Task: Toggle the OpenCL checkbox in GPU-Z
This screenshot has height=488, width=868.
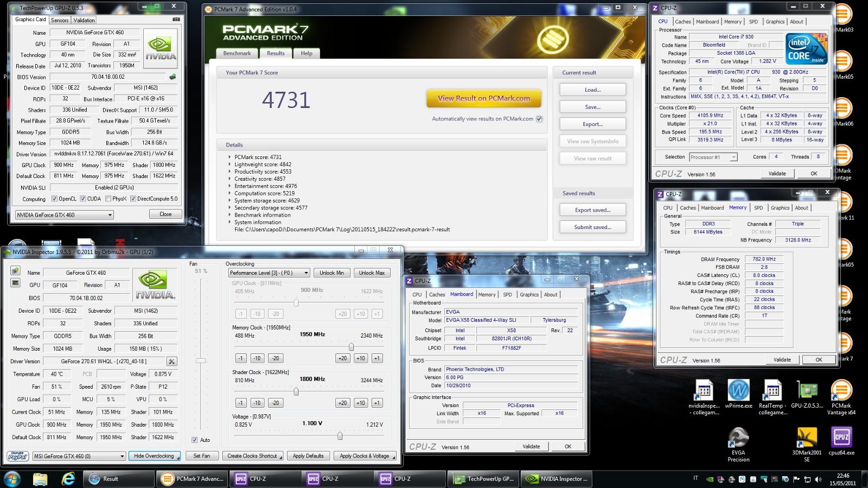Action: 54,199
